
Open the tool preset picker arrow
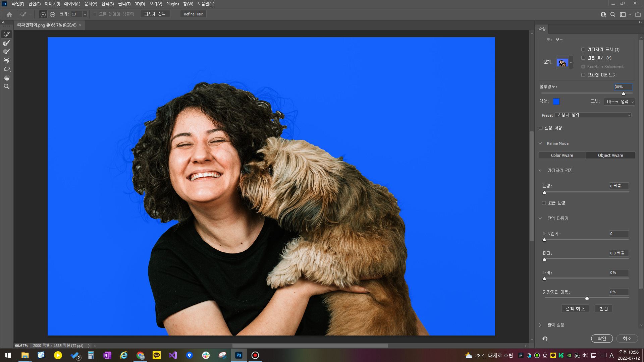[31, 14]
